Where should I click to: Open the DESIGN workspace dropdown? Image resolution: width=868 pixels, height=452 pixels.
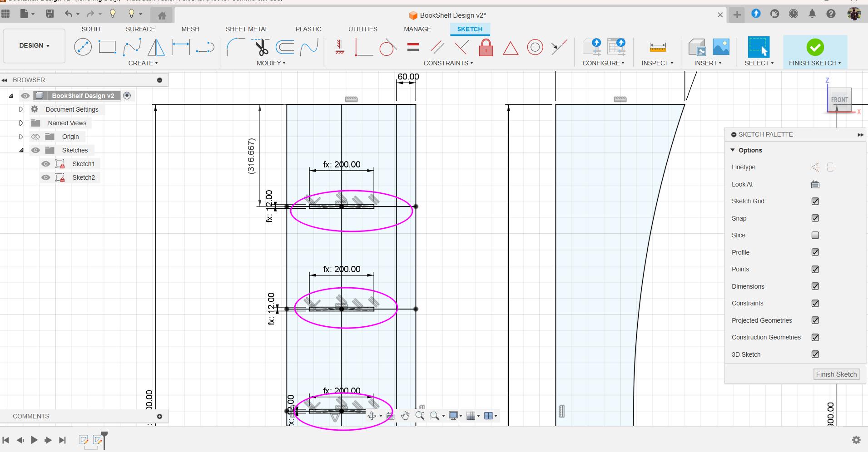pos(34,45)
